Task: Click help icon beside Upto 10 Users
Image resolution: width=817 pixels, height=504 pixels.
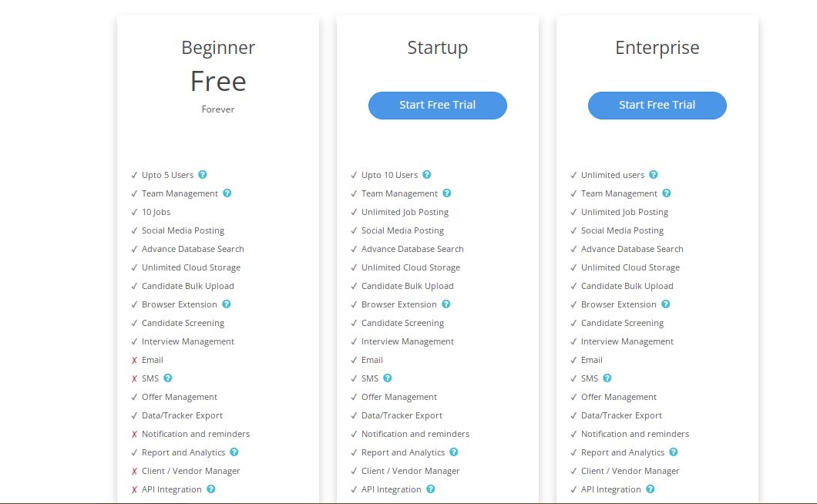Action: (427, 175)
